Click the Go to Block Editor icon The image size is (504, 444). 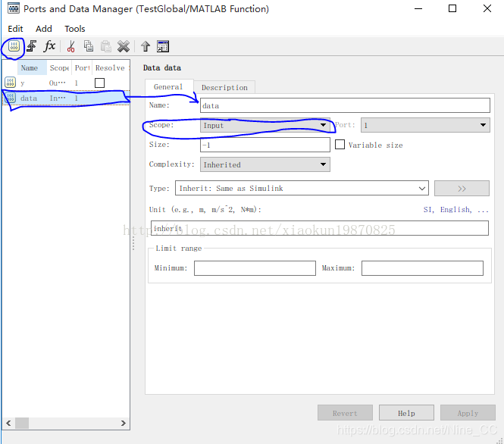coord(163,46)
